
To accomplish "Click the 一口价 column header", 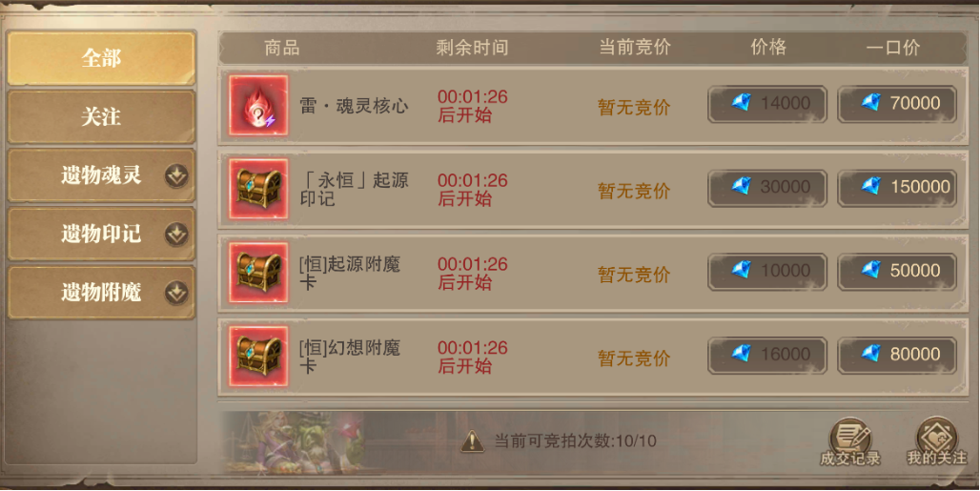I will [x=893, y=48].
